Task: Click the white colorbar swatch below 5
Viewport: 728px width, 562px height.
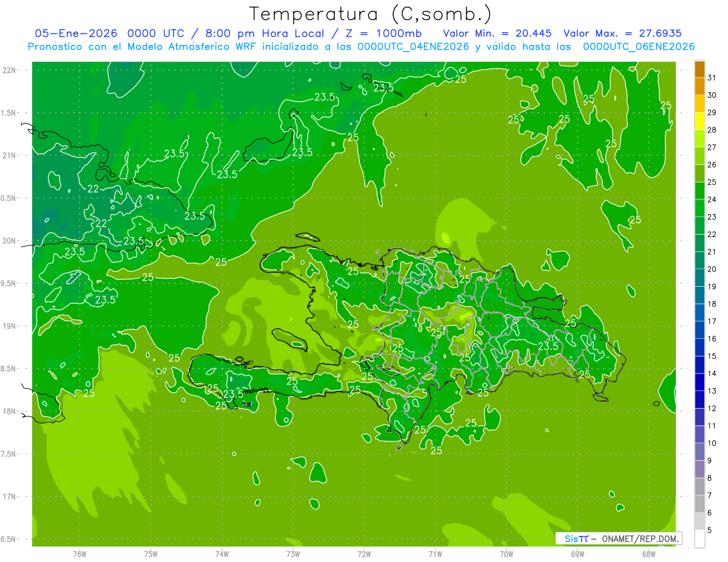Action: coord(699,539)
